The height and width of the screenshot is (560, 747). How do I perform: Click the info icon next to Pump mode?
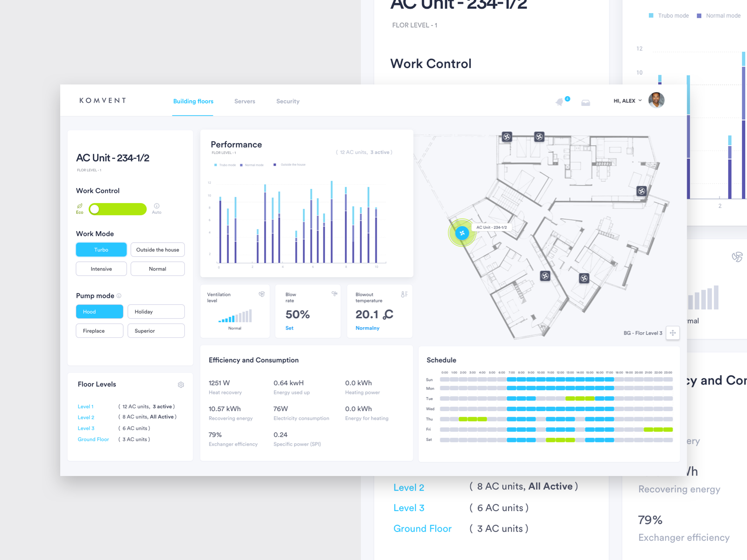coord(119,295)
